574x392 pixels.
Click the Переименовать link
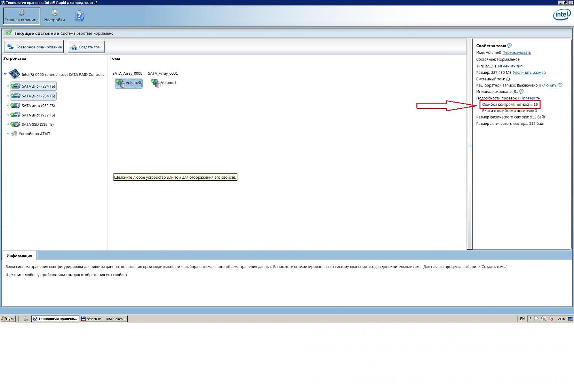(516, 52)
